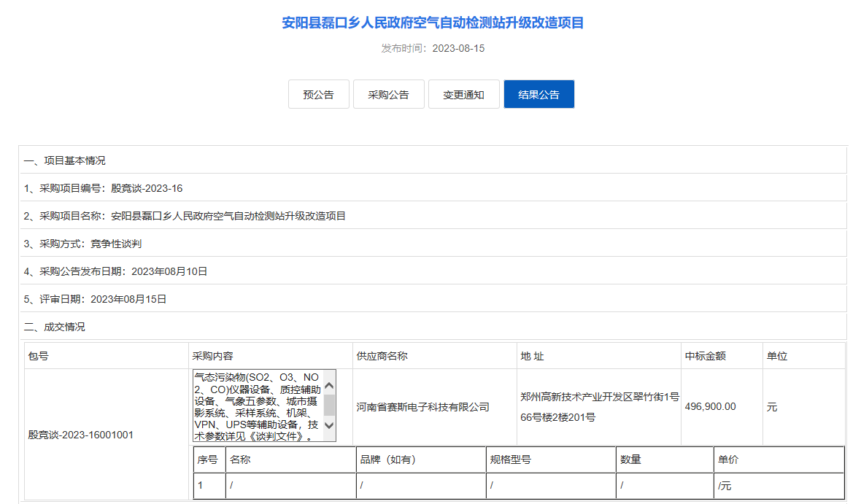Click the 供应商名称 column header
Screen dimensions: 861x504
(x=435, y=356)
